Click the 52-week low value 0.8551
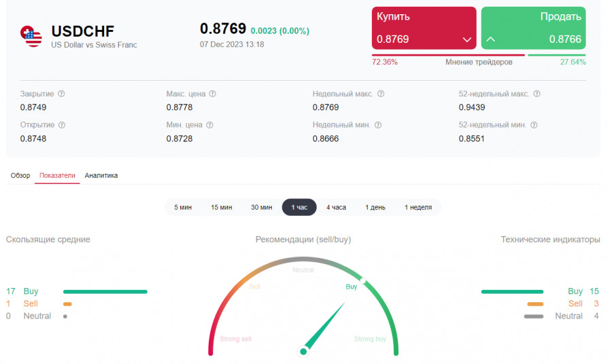612x364 pixels. pyautogui.click(x=471, y=139)
